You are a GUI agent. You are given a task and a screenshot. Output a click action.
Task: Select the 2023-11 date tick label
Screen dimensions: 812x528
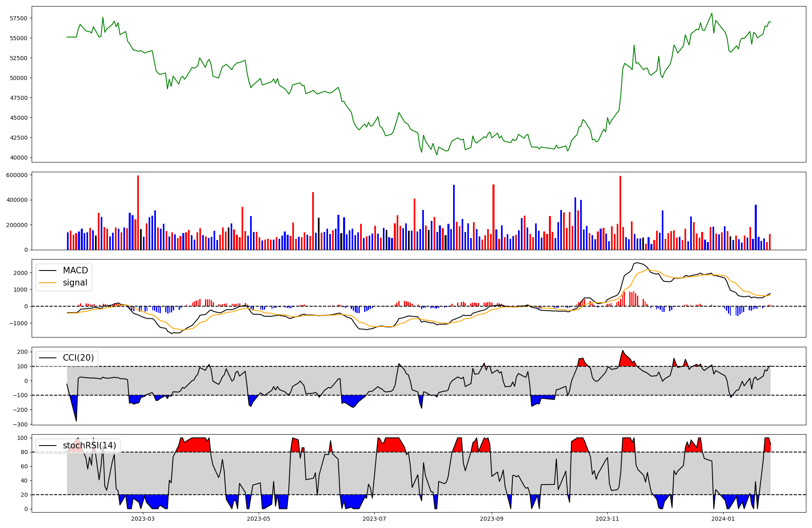[607, 519]
